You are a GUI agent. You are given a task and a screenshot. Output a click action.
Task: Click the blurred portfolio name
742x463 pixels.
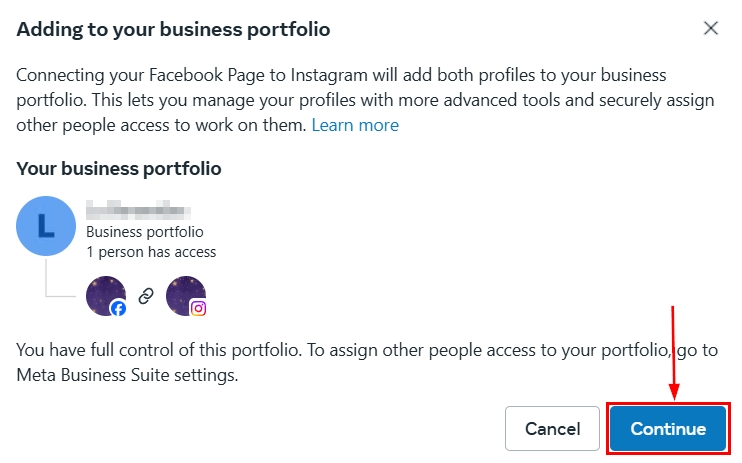(x=137, y=211)
